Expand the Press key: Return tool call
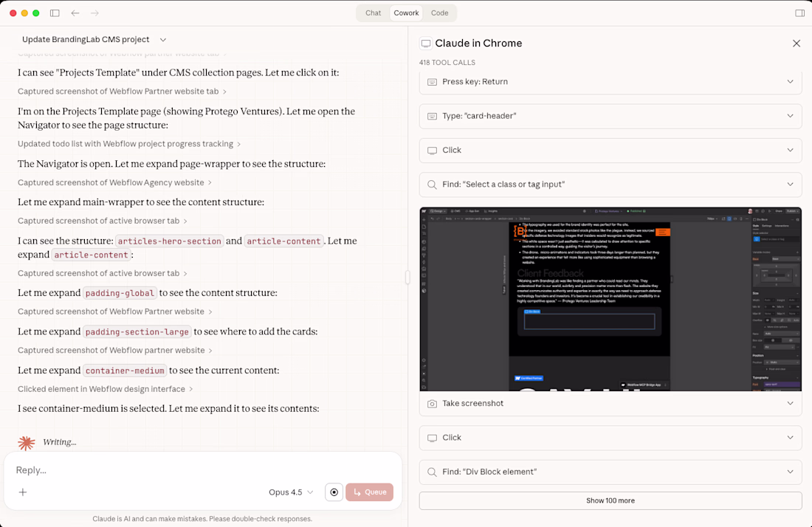The image size is (812, 527). click(791, 82)
